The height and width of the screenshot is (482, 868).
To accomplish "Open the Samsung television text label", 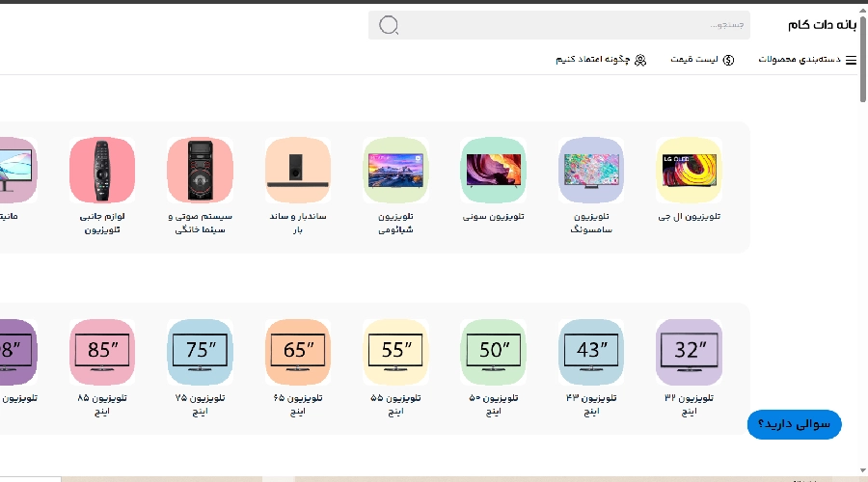I will tap(591, 223).
